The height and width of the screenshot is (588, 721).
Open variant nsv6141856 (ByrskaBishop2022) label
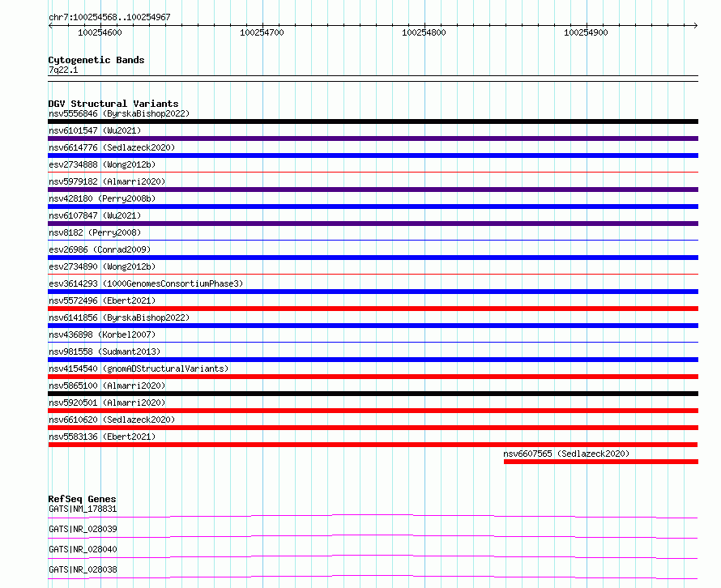pyautogui.click(x=119, y=317)
